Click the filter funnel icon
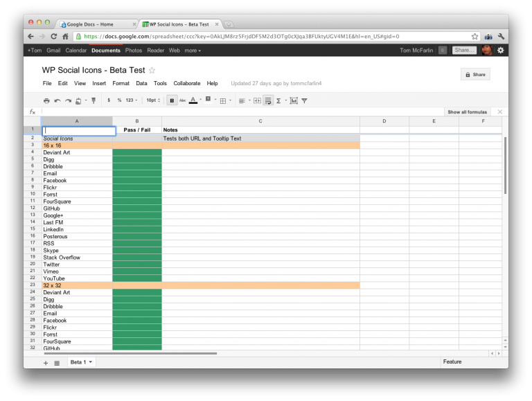The height and width of the screenshot is (401, 532). coord(304,100)
